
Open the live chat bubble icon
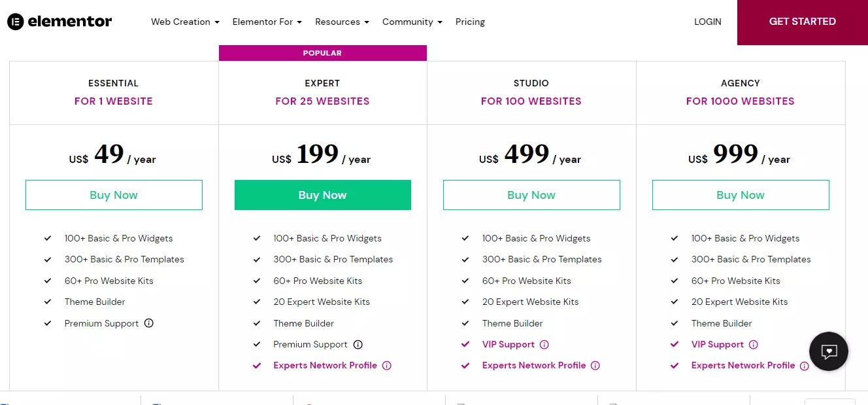coord(828,352)
